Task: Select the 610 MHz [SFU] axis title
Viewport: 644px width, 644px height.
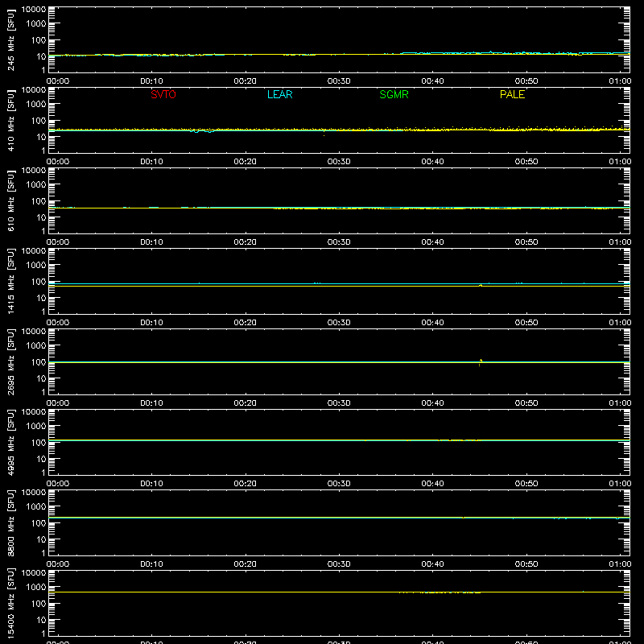Action: [10, 200]
